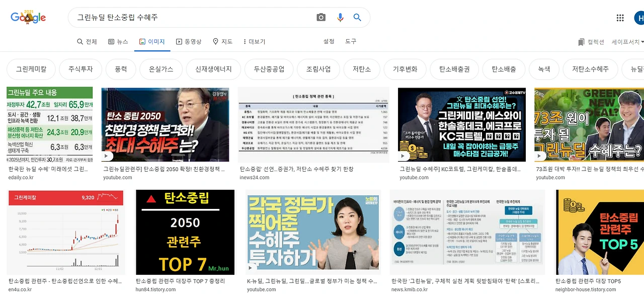This screenshot has height=294, width=644.
Task: Click play icon on 탄소 중립 2050 video
Action: [107, 157]
